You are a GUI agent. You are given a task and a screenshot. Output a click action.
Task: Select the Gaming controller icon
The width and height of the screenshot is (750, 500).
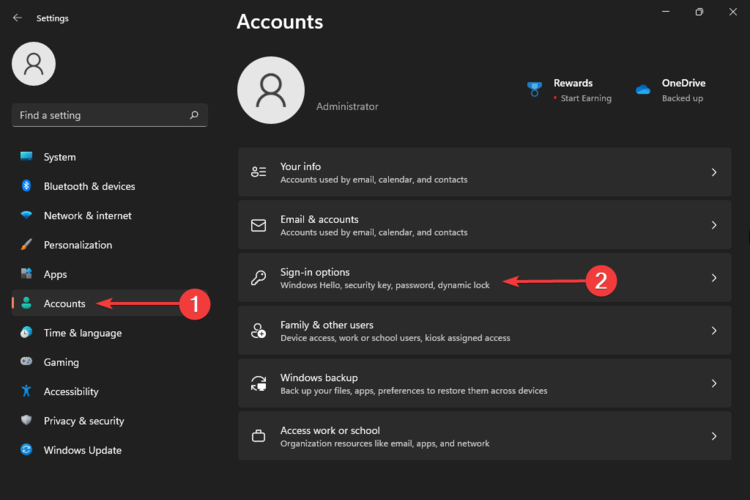[26, 362]
